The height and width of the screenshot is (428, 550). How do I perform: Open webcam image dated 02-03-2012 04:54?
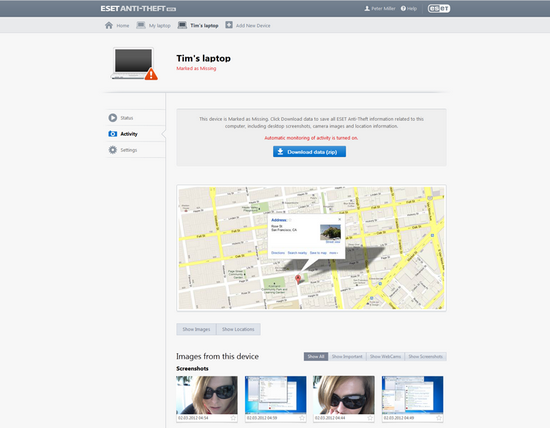(207, 395)
